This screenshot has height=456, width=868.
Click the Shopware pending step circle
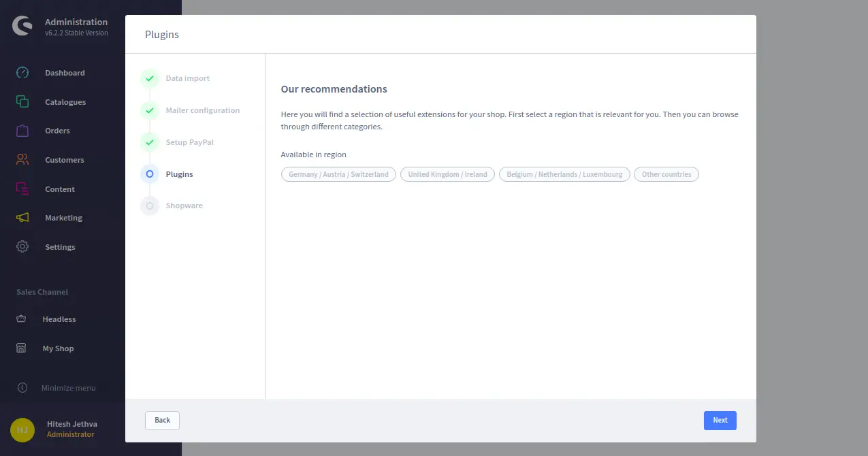(150, 206)
